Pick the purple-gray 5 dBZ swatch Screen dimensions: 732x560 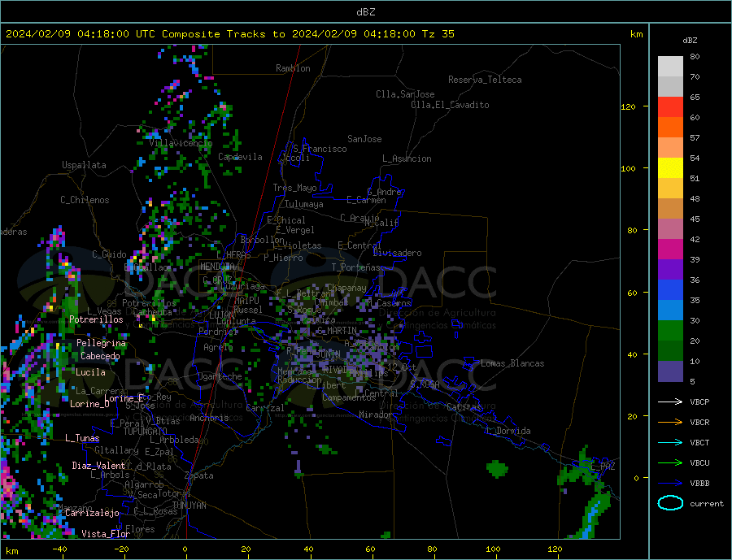pos(670,371)
